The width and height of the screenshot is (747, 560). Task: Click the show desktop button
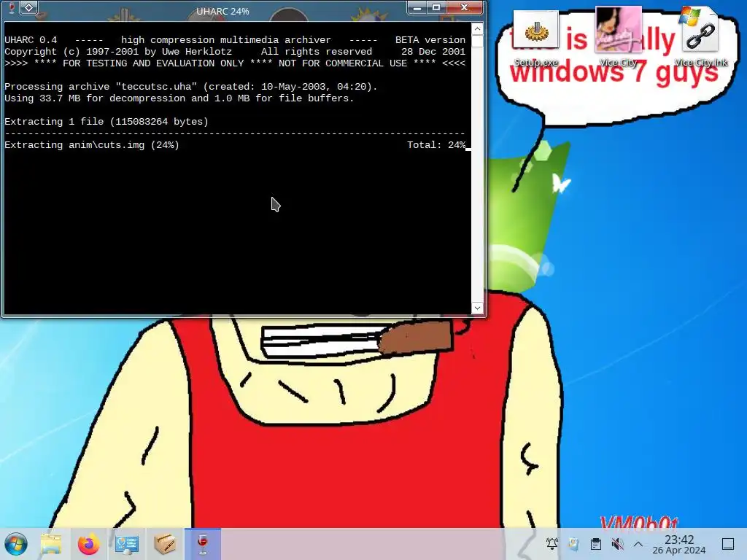pos(728,544)
